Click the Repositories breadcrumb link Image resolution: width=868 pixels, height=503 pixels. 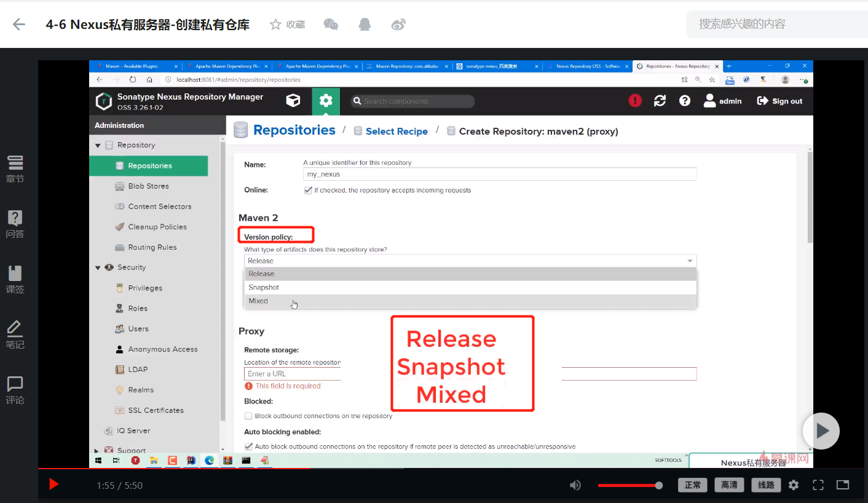tap(294, 130)
